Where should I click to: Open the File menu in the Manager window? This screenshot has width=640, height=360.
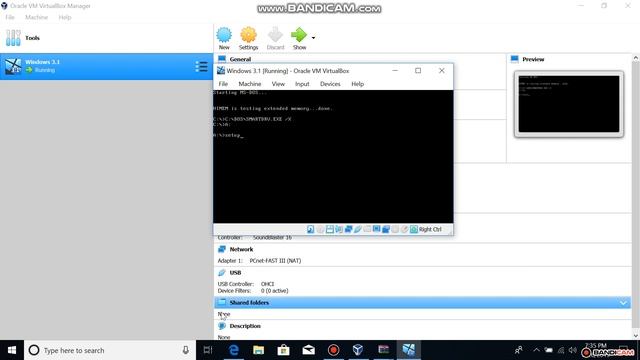click(x=10, y=17)
